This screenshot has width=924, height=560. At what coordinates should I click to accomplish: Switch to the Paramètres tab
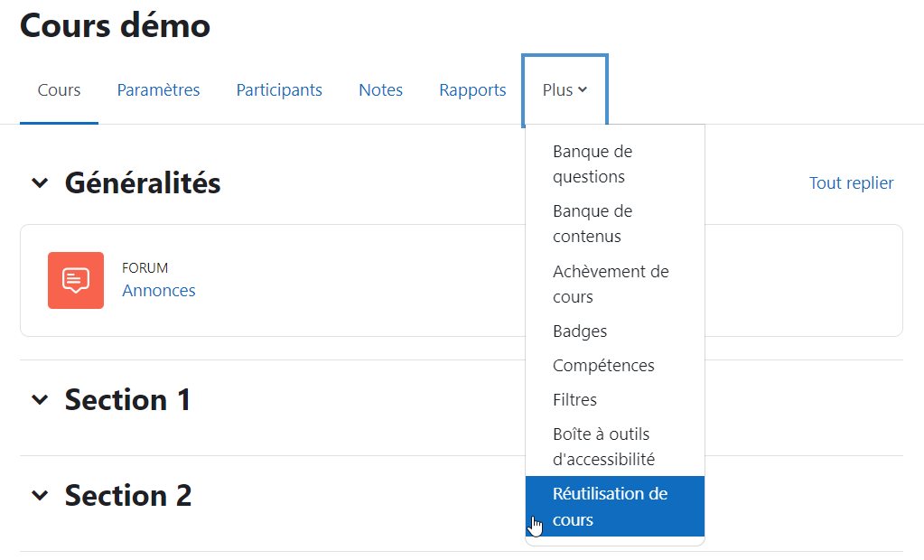(159, 90)
